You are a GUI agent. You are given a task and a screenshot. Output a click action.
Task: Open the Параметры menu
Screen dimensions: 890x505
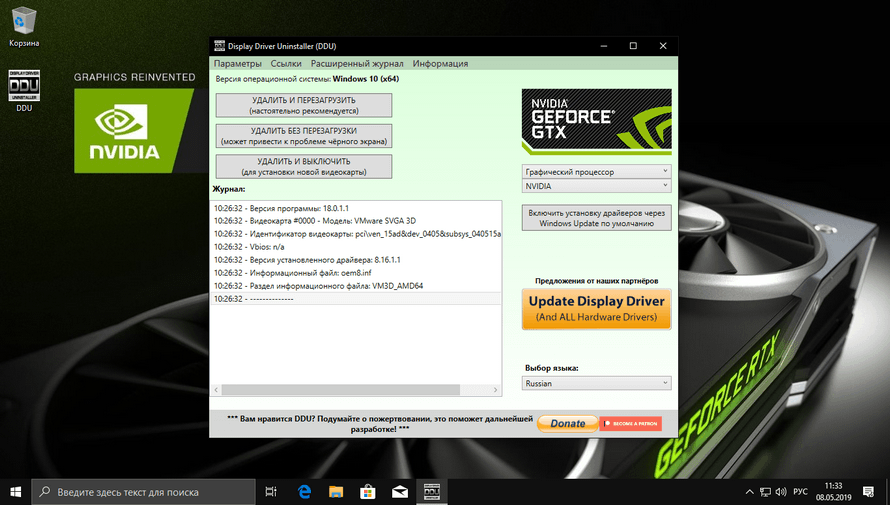pos(238,64)
